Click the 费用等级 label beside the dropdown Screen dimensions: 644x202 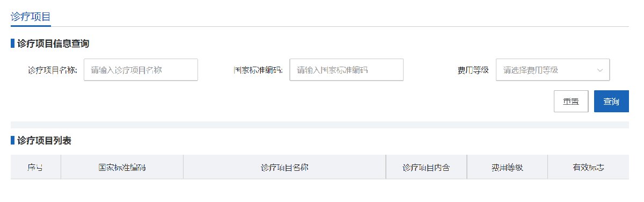coord(473,70)
